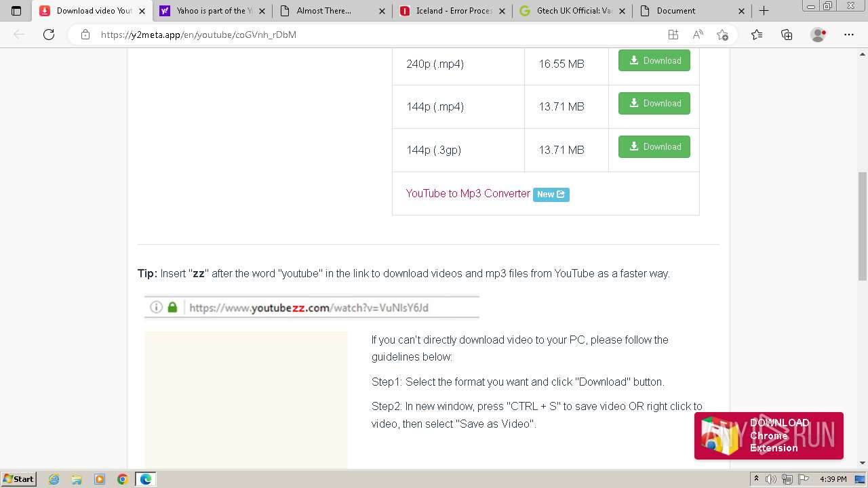Image resolution: width=868 pixels, height=488 pixels.
Task: Launch Chrome from the taskbar
Action: pyautogui.click(x=123, y=479)
